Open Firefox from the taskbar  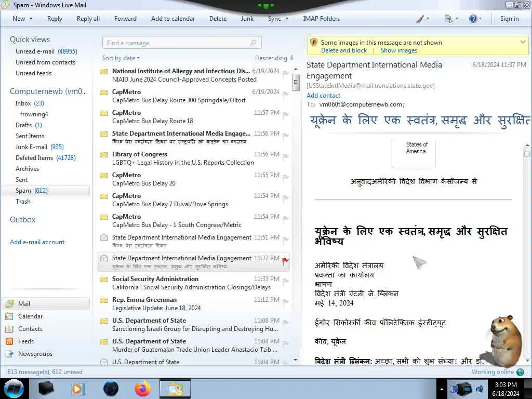click(142, 389)
